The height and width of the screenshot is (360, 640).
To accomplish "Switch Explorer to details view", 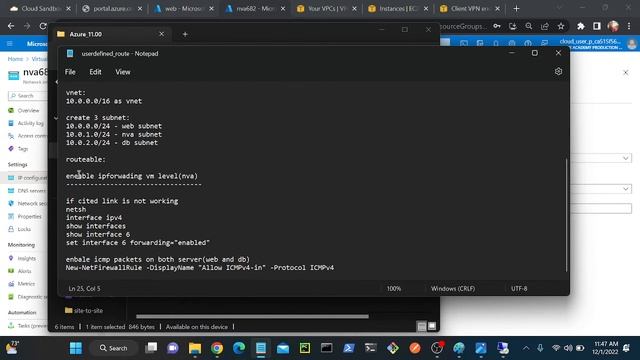I will pyautogui.click(x=422, y=326).
